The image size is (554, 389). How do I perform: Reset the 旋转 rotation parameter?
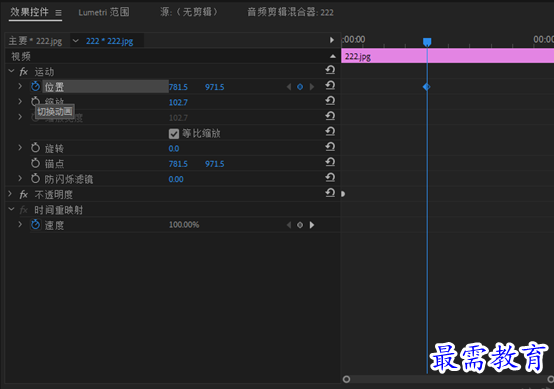330,147
